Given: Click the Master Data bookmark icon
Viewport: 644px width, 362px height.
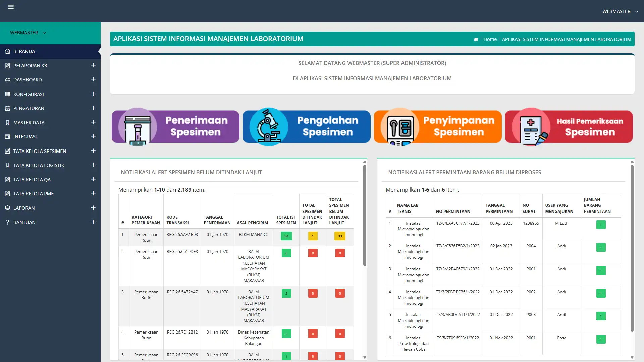Looking at the screenshot, I should click(7, 123).
